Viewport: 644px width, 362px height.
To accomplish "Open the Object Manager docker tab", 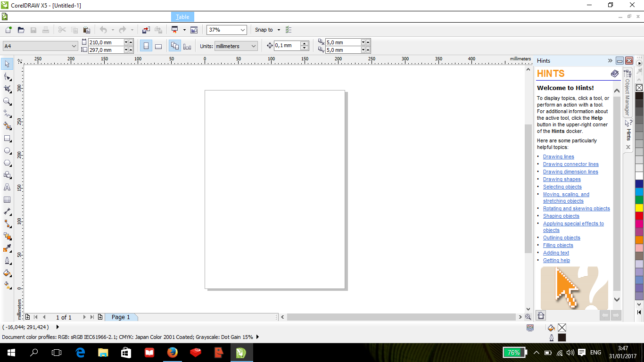I will click(627, 93).
